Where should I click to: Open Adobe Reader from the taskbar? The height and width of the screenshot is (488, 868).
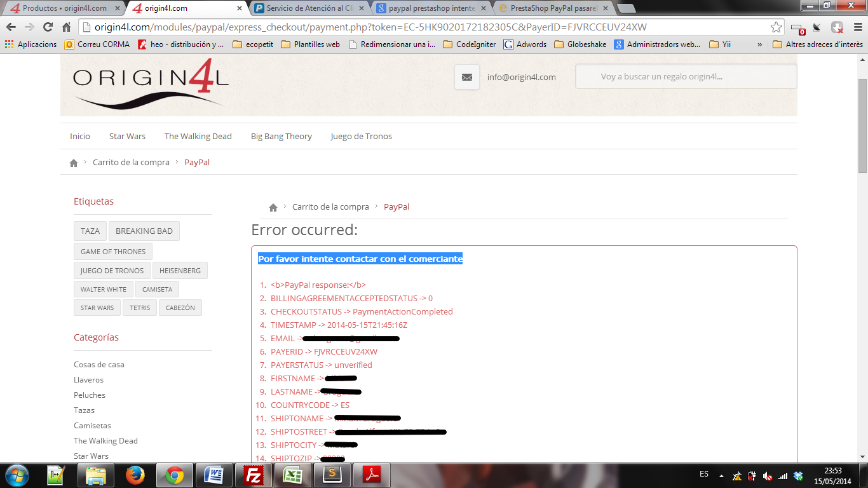click(x=372, y=475)
